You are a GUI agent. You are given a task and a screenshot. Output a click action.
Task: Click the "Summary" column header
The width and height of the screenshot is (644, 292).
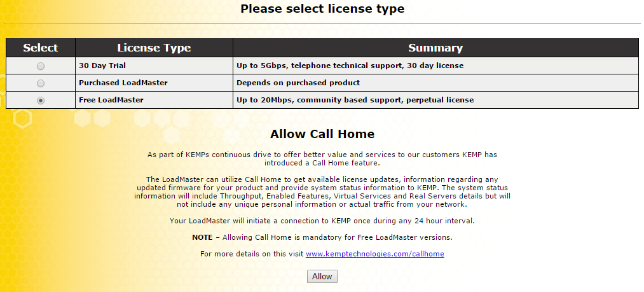(435, 48)
